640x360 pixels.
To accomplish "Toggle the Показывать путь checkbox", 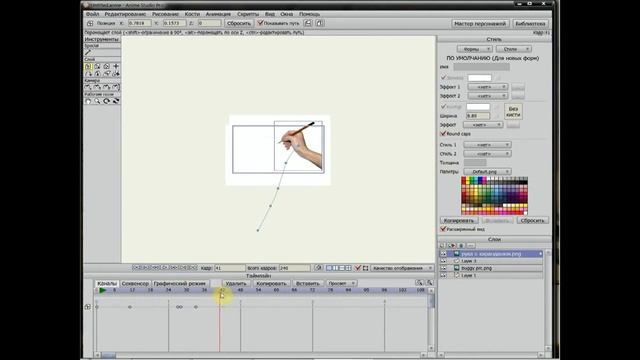I will tap(260, 23).
